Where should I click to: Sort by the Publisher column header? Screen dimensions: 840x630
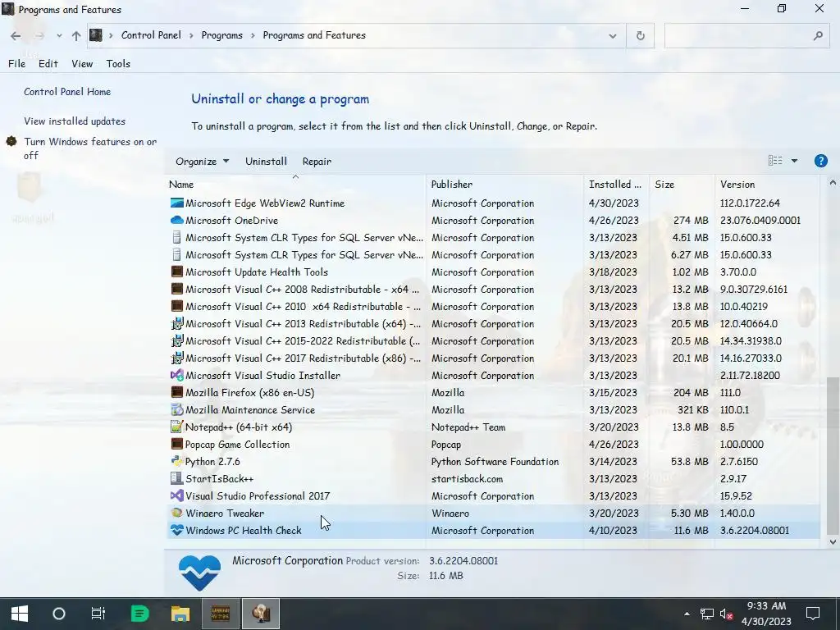click(505, 184)
